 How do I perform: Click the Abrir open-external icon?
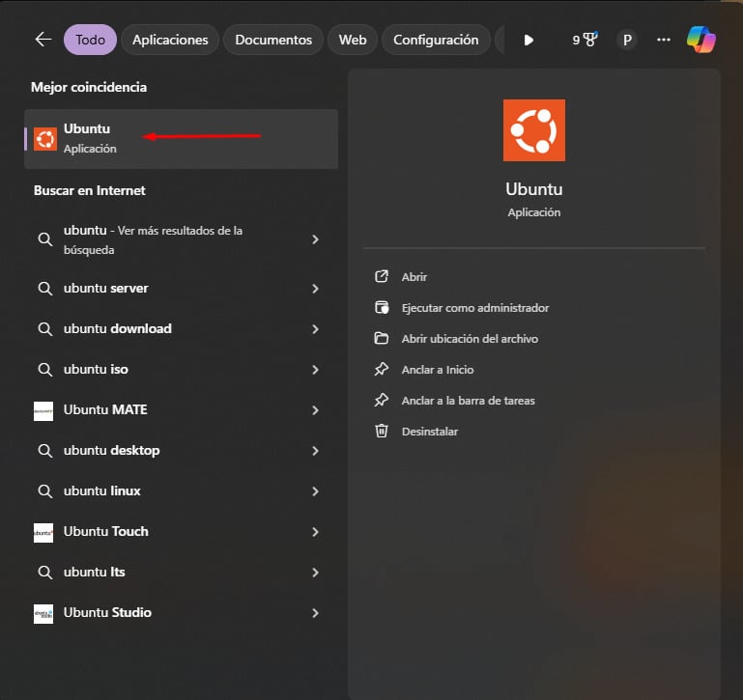point(382,276)
